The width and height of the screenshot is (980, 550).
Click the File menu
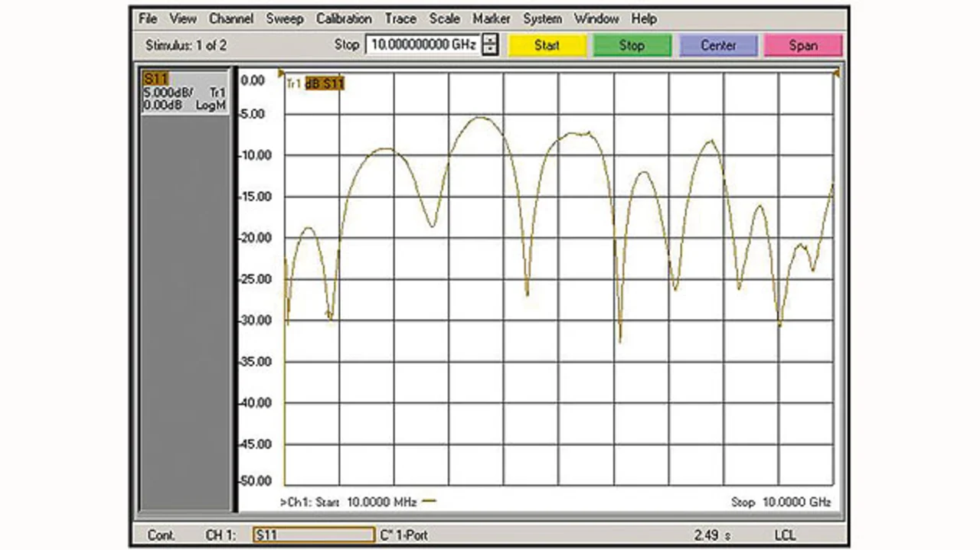click(148, 18)
